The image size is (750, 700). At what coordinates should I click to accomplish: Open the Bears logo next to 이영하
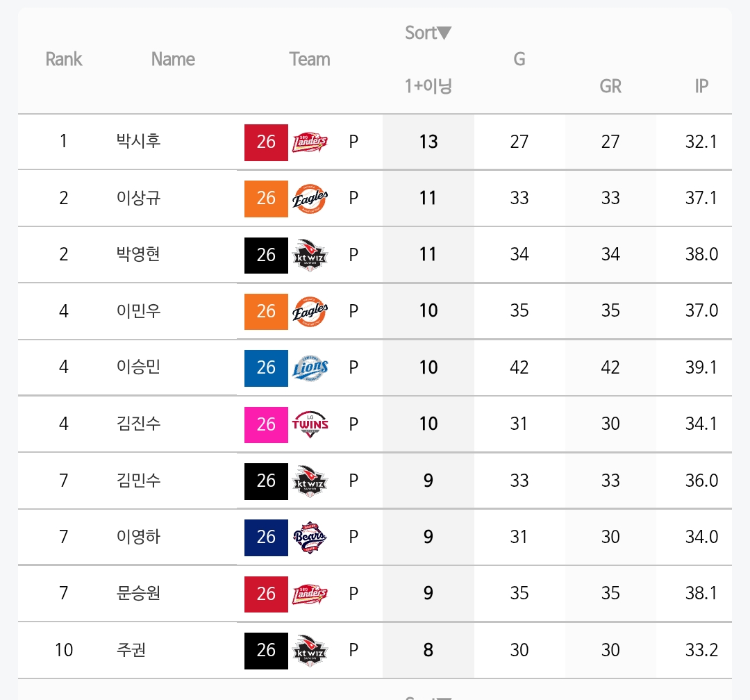pyautogui.click(x=310, y=537)
